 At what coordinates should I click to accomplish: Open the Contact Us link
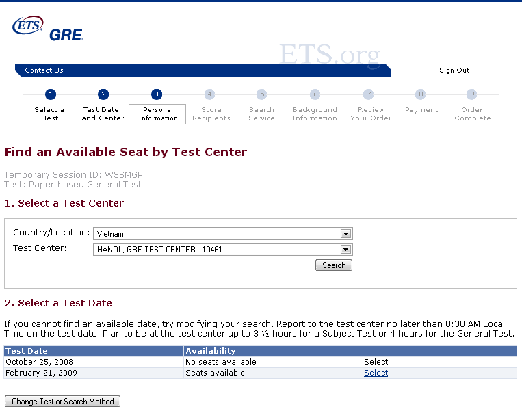(44, 70)
